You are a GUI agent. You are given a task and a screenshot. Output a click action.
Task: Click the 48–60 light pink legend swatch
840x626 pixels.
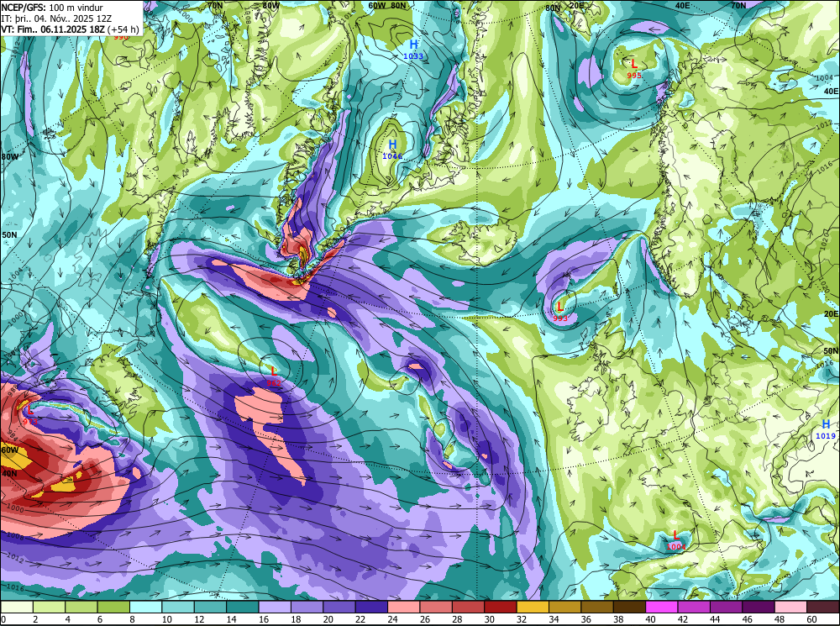(x=791, y=607)
